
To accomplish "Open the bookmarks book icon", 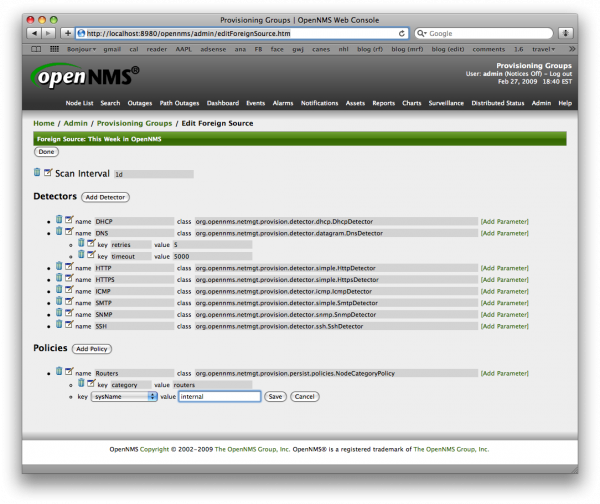I will (x=36, y=49).
